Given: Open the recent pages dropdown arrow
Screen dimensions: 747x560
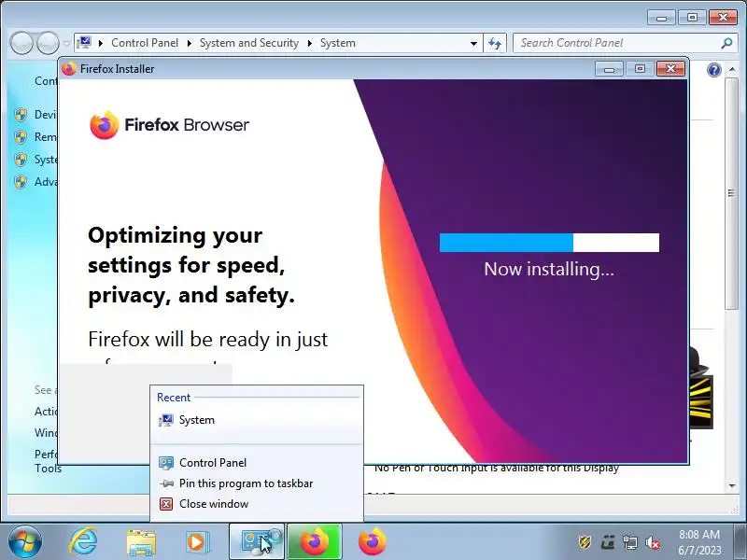Looking at the screenshot, I should point(66,43).
